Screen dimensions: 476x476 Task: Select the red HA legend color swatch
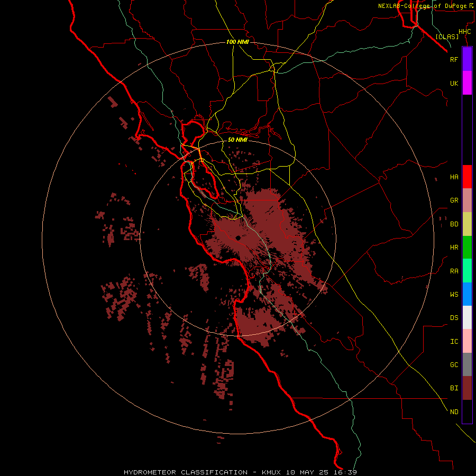tap(467, 177)
